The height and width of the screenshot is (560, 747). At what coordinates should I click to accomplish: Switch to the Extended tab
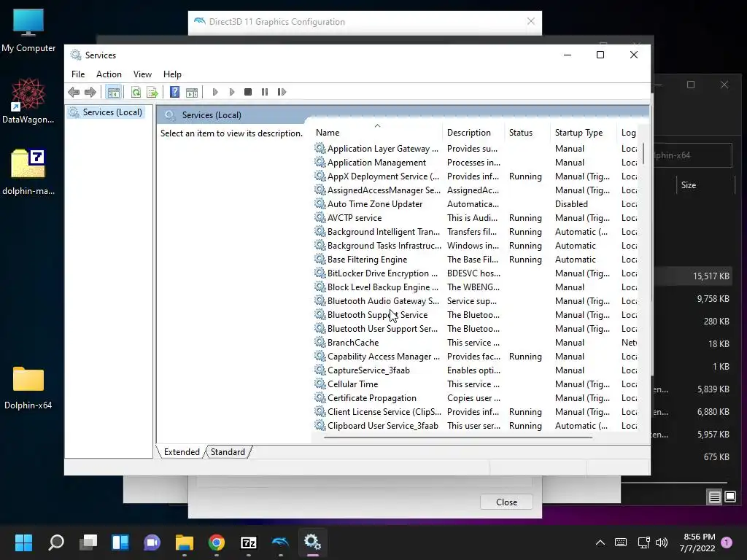182,452
